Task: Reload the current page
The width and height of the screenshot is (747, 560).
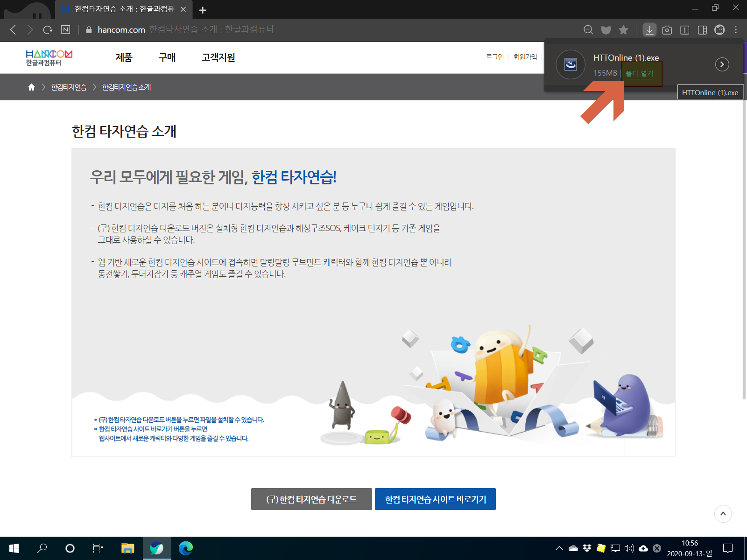Action: click(x=48, y=30)
